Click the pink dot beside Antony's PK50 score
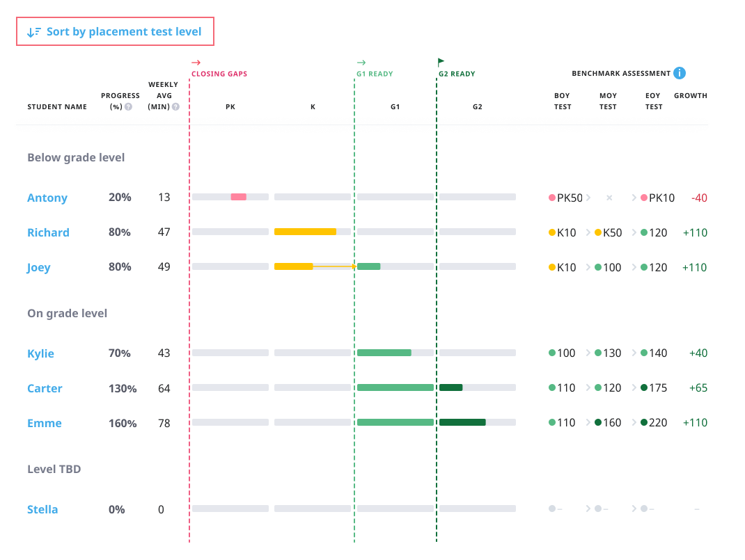The height and width of the screenshot is (560, 745). [x=552, y=198]
